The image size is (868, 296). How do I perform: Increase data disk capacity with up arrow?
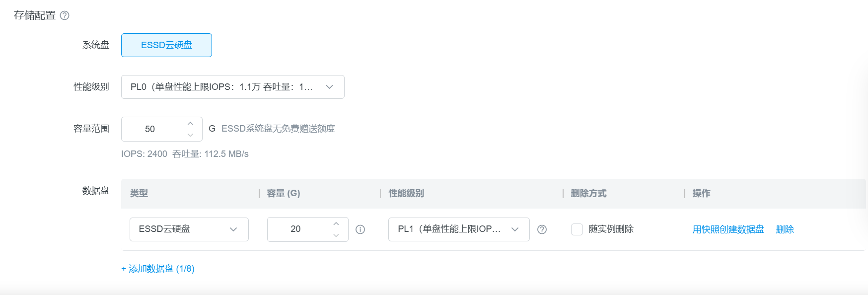pos(336,224)
